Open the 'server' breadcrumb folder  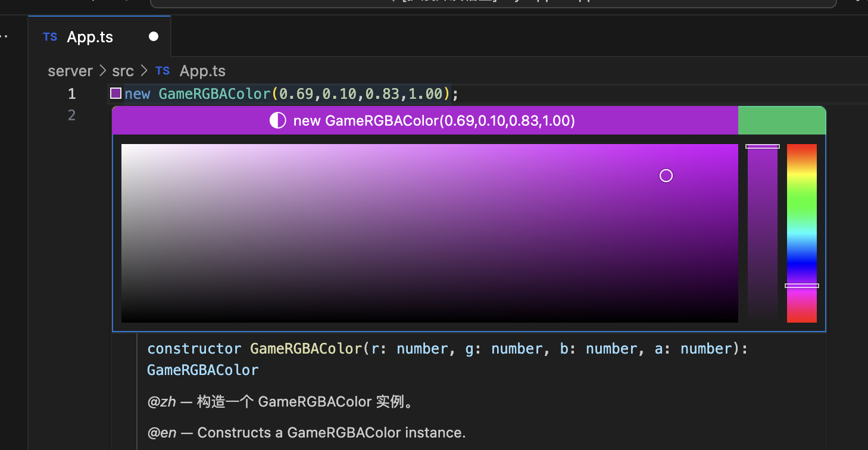70,71
